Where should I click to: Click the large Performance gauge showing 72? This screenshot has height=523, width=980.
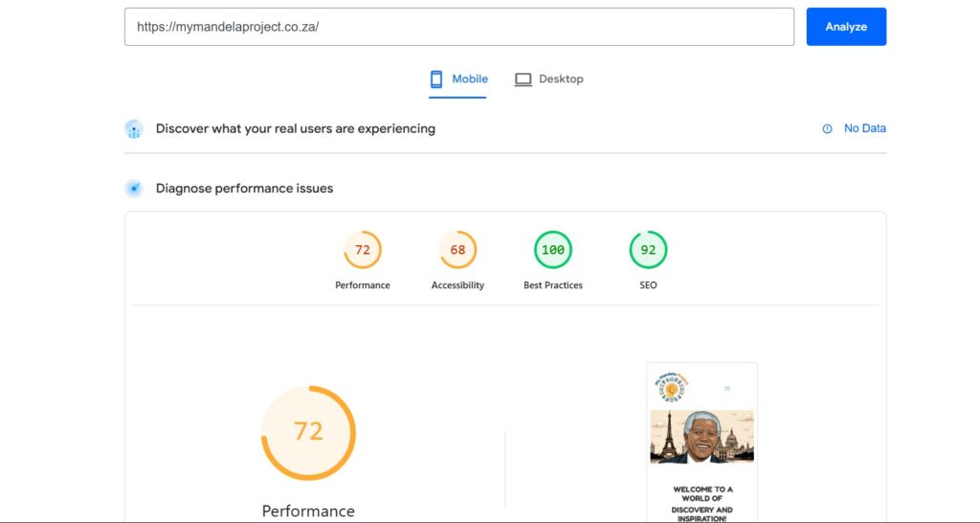(x=308, y=433)
